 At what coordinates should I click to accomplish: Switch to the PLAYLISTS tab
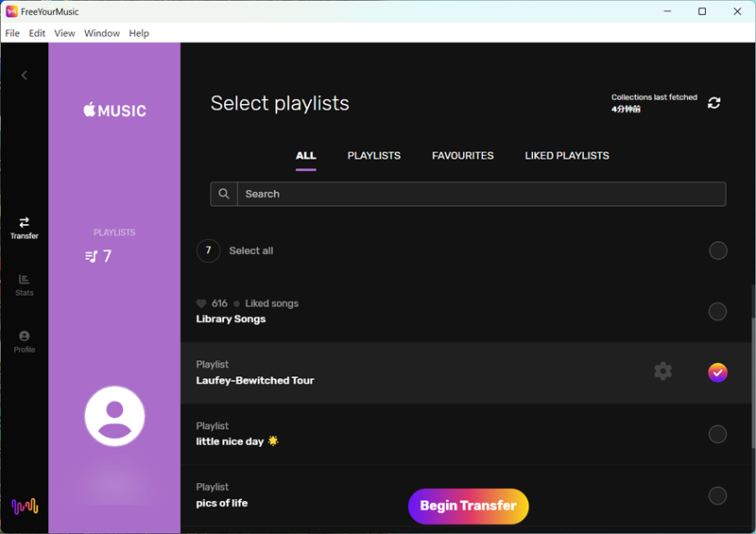[374, 156]
